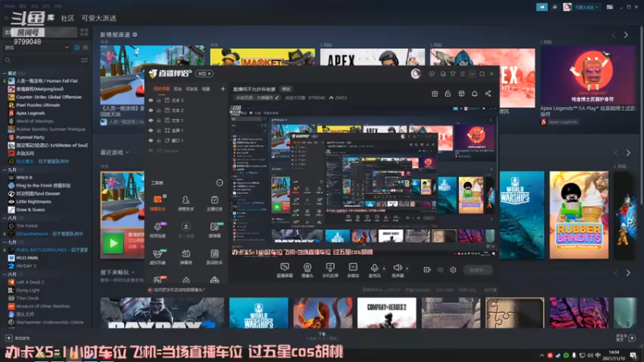Toggle visibility of 窗口 1 source

pos(151,140)
